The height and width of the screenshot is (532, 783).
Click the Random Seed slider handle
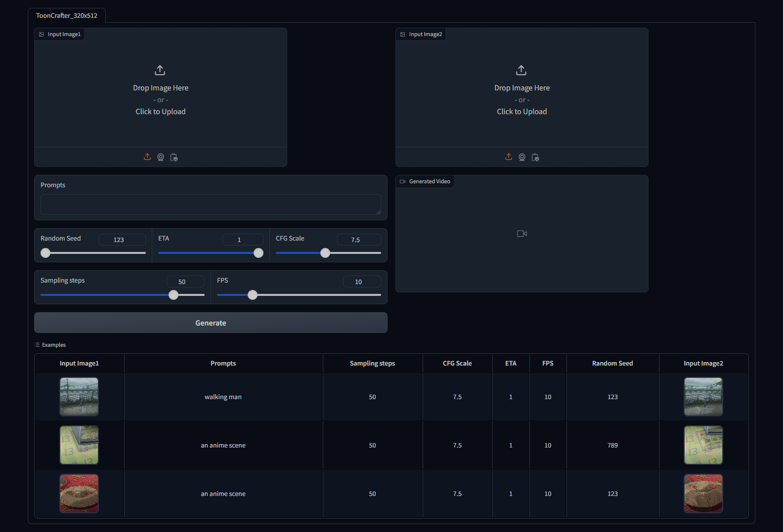coord(45,253)
